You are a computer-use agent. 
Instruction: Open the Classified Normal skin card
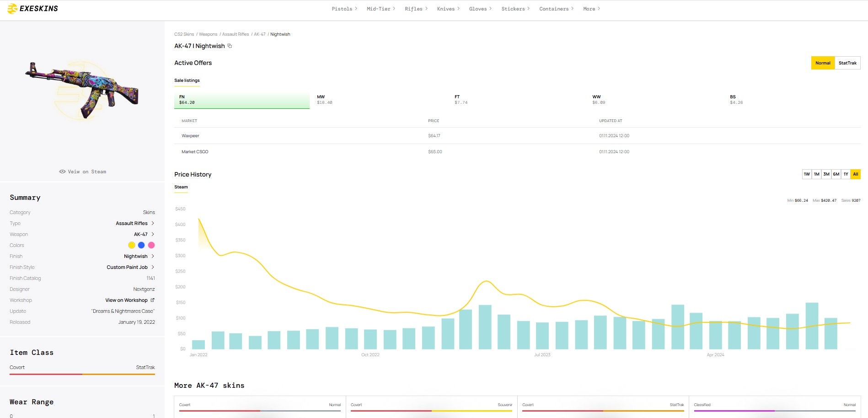pos(775,407)
